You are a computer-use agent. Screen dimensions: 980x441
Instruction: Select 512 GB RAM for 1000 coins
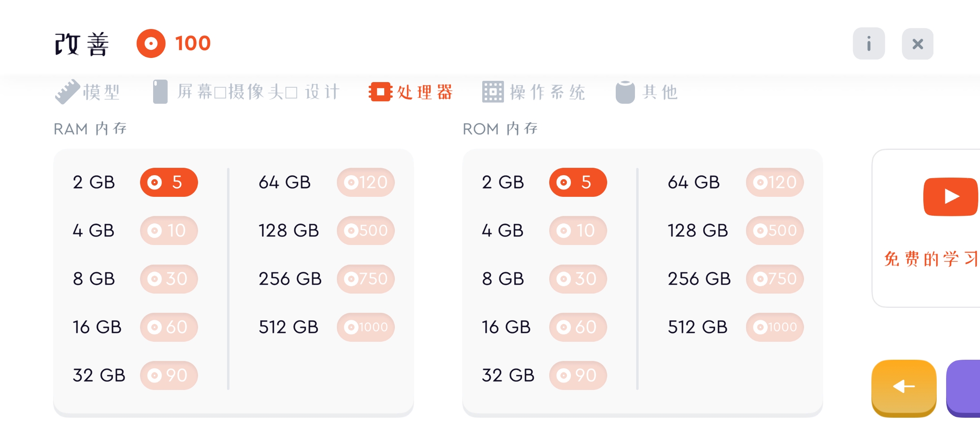tap(365, 327)
